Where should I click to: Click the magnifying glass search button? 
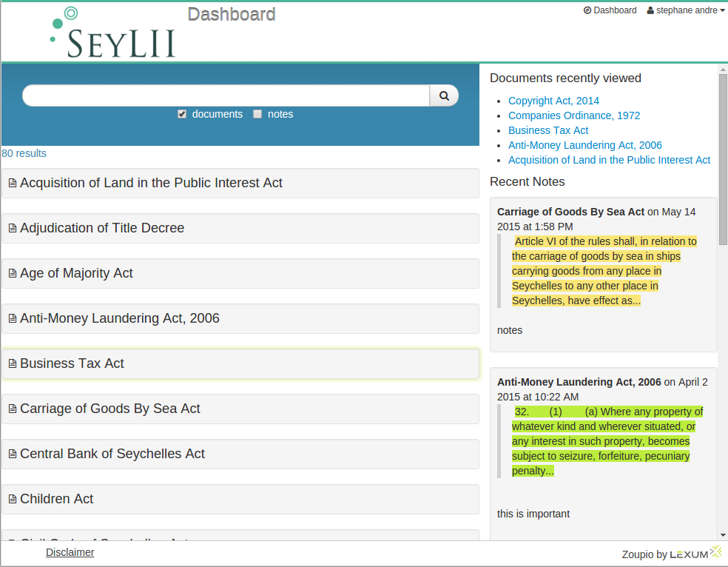click(444, 95)
